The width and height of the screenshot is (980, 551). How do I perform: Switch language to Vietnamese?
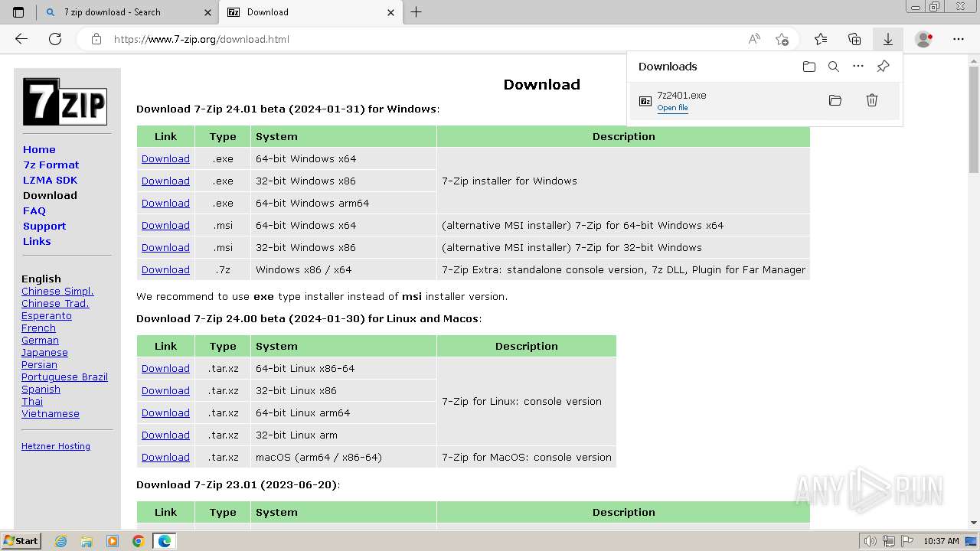[x=51, y=413]
